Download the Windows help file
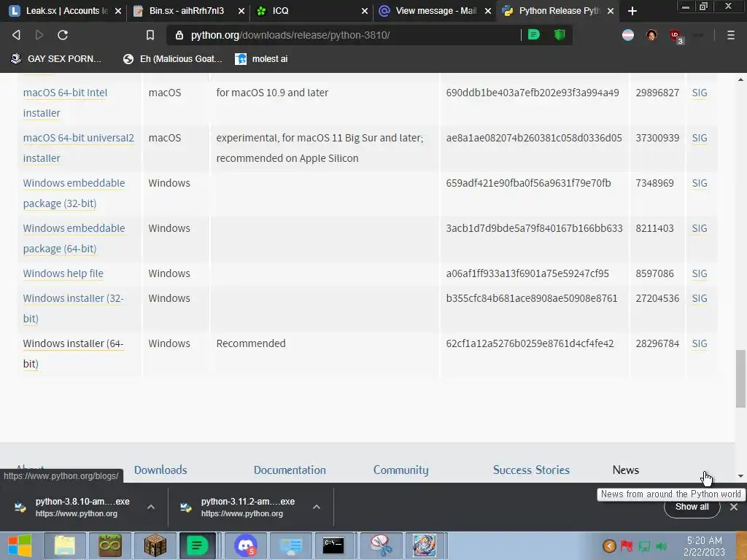Image resolution: width=747 pixels, height=560 pixels. point(63,273)
